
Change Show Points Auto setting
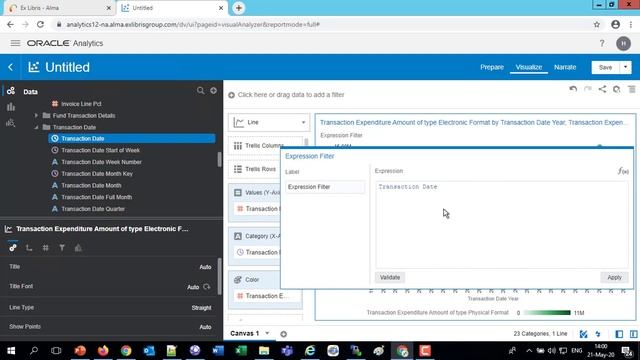[205, 327]
